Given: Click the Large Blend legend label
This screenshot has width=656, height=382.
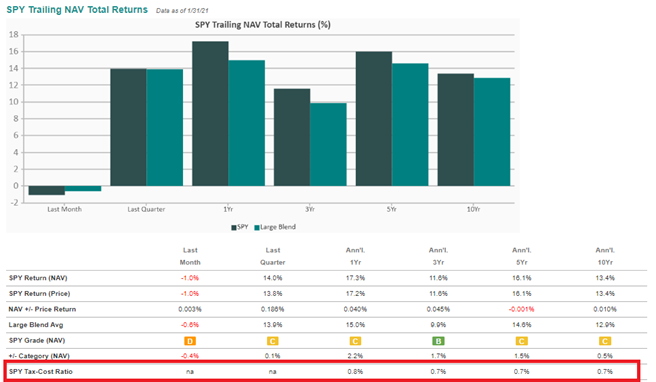Looking at the screenshot, I should coord(278,227).
